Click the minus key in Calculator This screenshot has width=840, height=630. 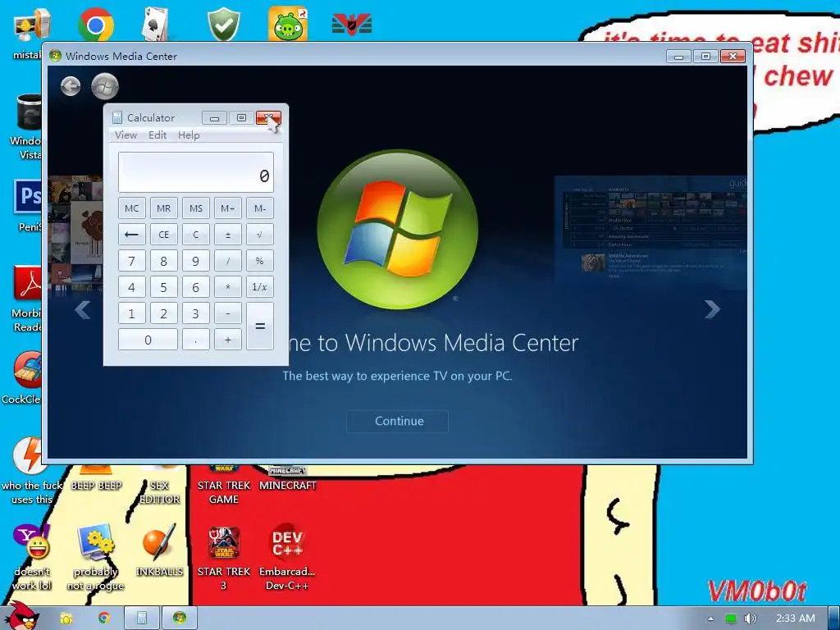tap(228, 313)
